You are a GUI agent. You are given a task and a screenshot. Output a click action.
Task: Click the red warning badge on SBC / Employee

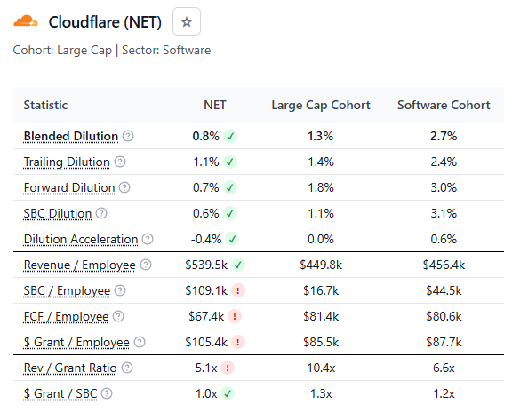[238, 290]
